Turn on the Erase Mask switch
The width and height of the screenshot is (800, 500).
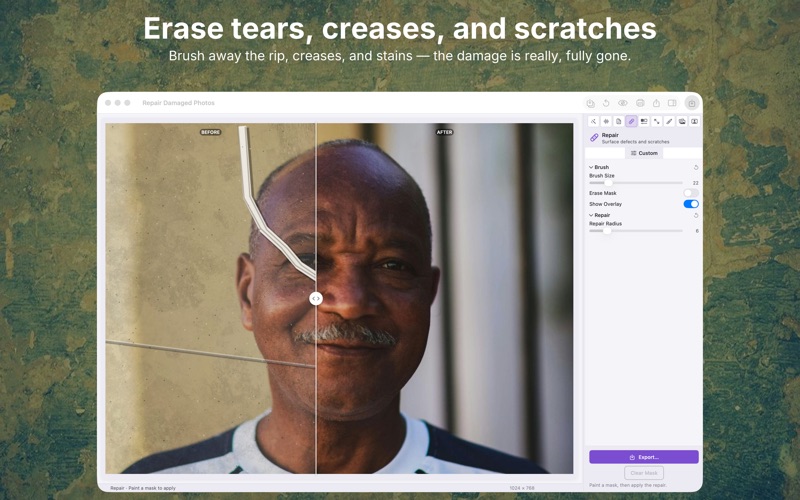tap(691, 193)
